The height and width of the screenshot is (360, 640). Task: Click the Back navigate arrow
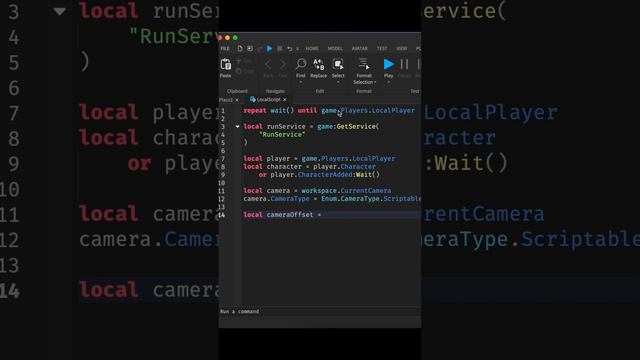(x=268, y=64)
